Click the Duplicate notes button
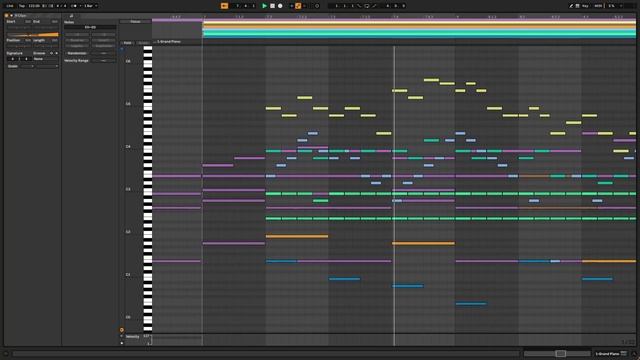Screen dimensions: 640x360 pos(103,46)
